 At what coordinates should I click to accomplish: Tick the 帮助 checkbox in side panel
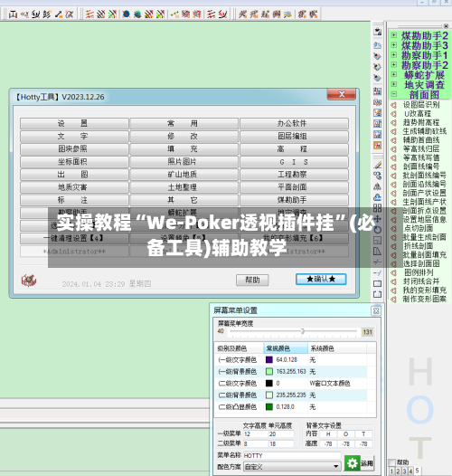coord(392,462)
